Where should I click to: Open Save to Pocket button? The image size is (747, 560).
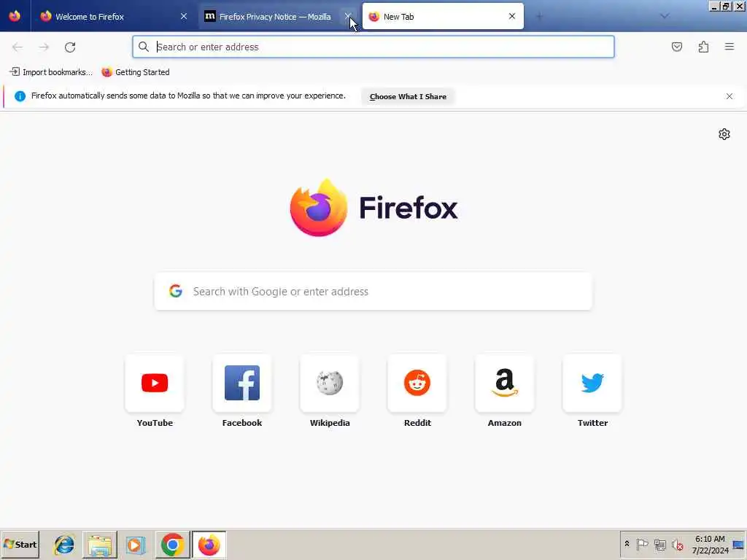(677, 47)
